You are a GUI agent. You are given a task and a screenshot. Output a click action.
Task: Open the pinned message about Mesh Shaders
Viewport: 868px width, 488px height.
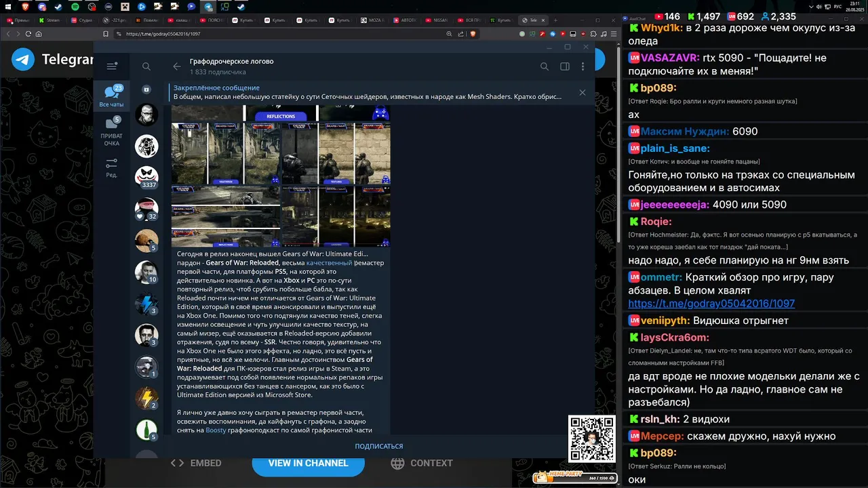tap(368, 92)
